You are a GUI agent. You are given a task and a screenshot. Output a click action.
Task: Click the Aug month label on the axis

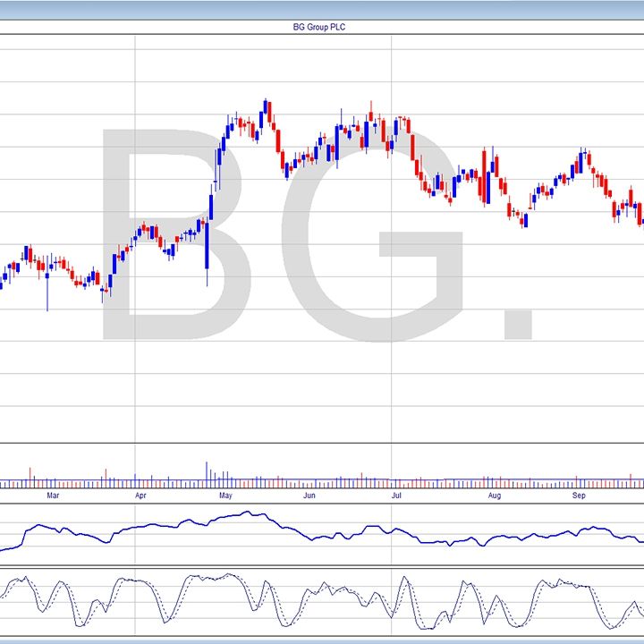tap(495, 495)
